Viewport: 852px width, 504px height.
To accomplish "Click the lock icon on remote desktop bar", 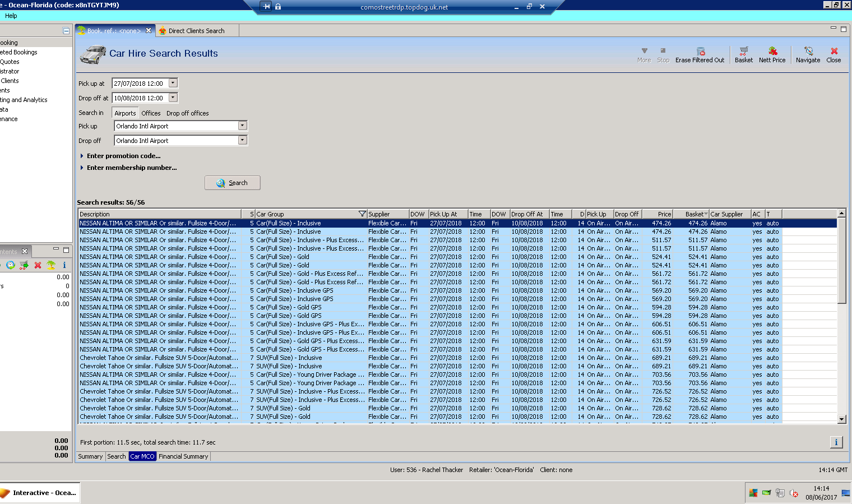I will coord(278,6).
